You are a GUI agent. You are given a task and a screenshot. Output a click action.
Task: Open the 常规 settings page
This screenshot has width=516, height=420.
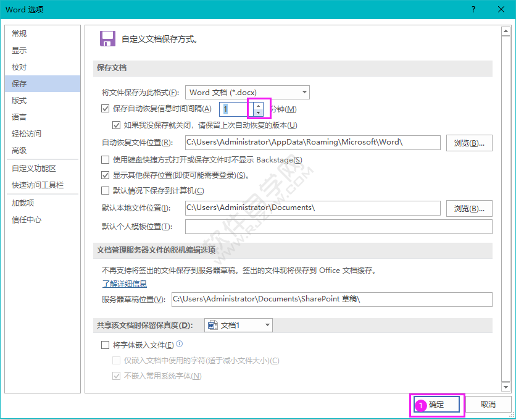coord(19,33)
